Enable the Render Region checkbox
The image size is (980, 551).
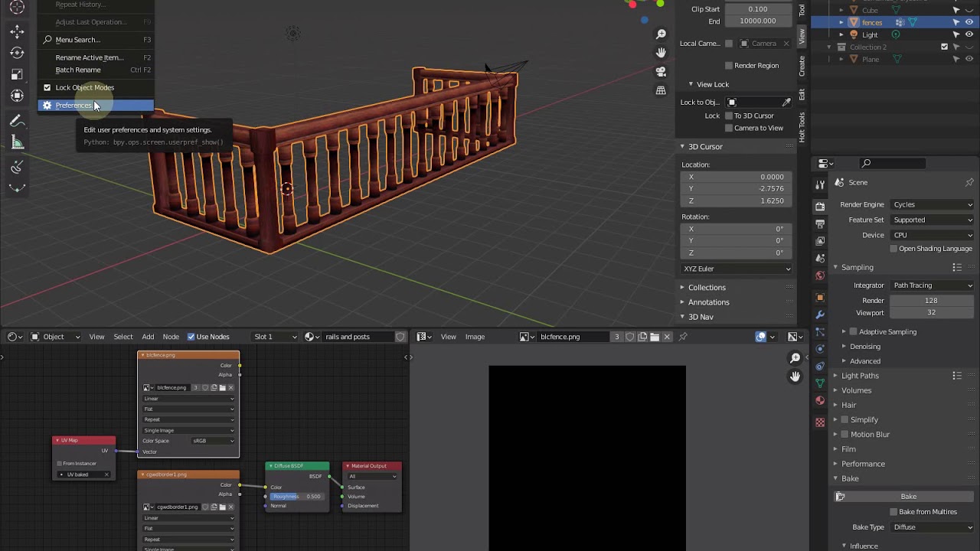pos(729,66)
